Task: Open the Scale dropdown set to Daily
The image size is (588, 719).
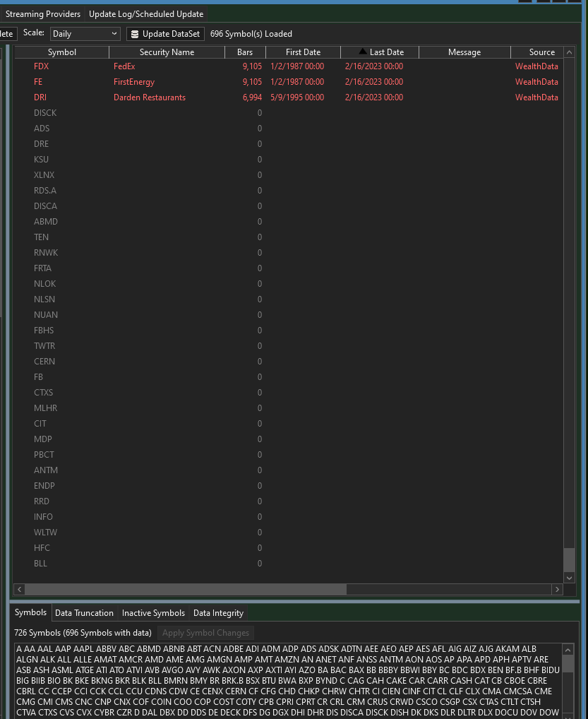Action: 85,34
